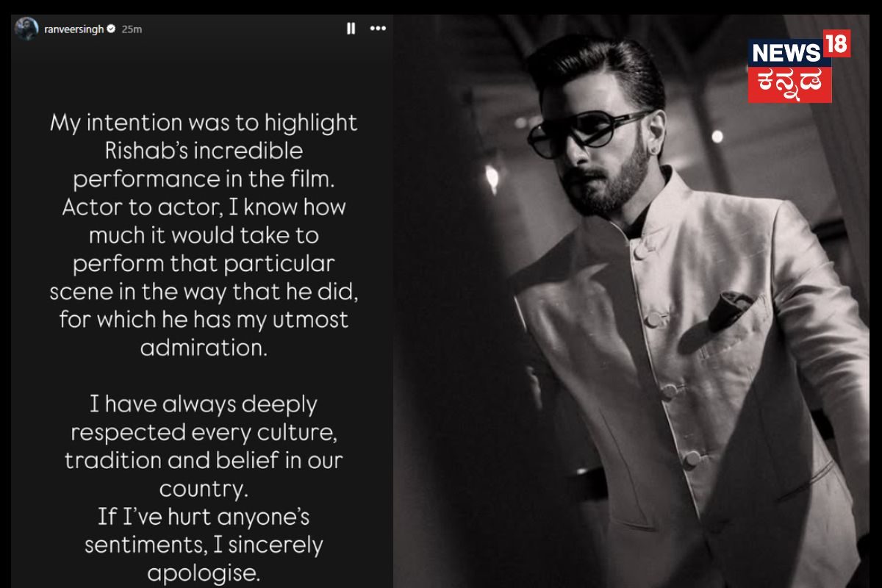Open the three-dot more options menu

point(378,29)
